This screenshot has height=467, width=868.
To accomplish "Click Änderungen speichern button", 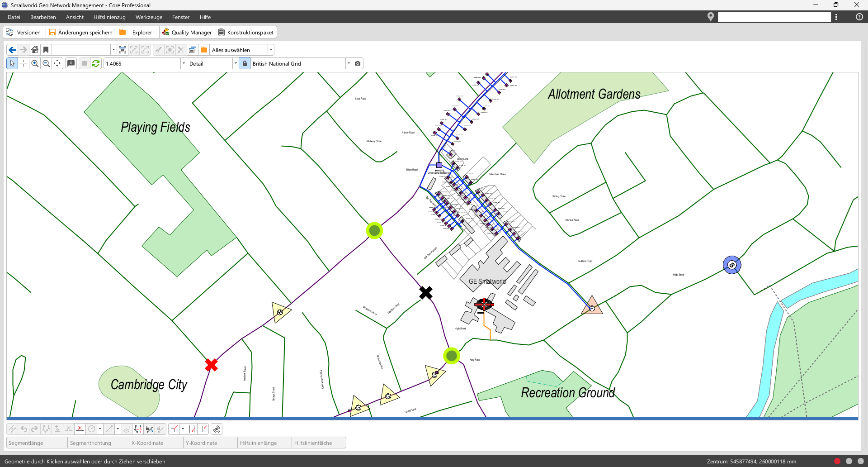I will [81, 32].
